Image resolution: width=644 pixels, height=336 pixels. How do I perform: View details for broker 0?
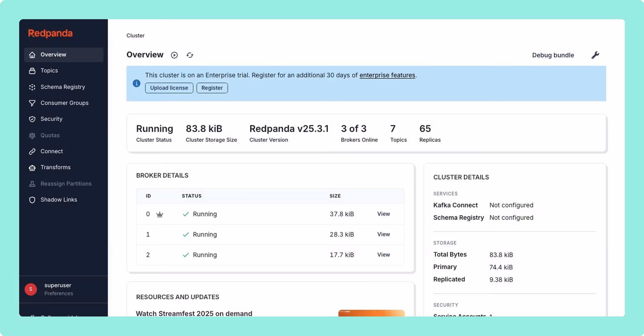[x=384, y=214]
